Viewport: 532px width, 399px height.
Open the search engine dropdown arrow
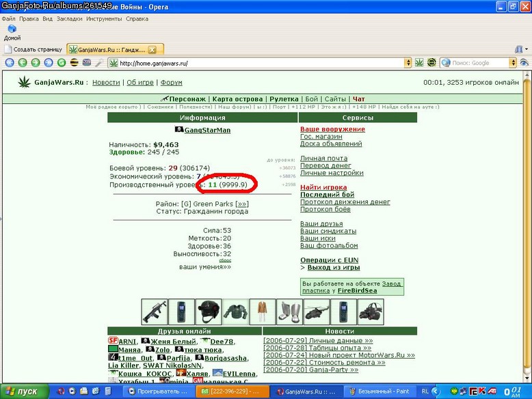(x=513, y=63)
